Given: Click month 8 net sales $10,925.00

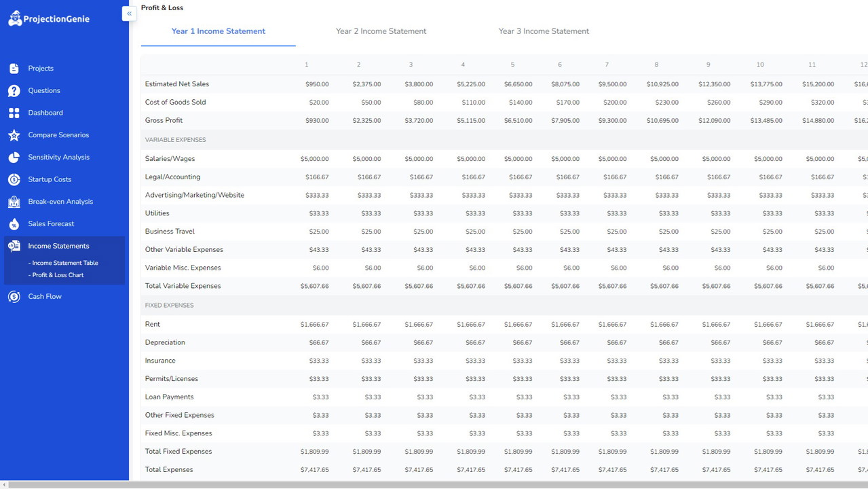Looking at the screenshot, I should [662, 84].
